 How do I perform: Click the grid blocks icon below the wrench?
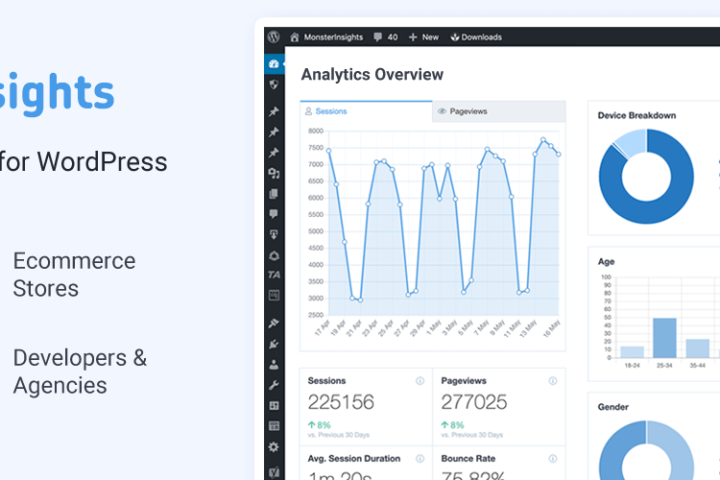pyautogui.click(x=274, y=406)
